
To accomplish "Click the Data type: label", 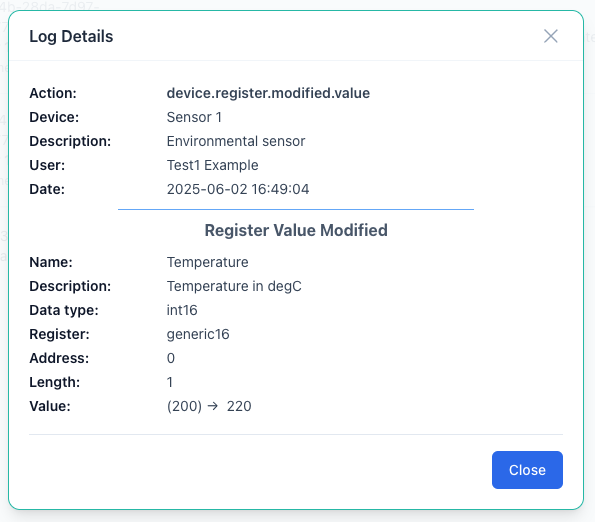I will [x=64, y=310].
